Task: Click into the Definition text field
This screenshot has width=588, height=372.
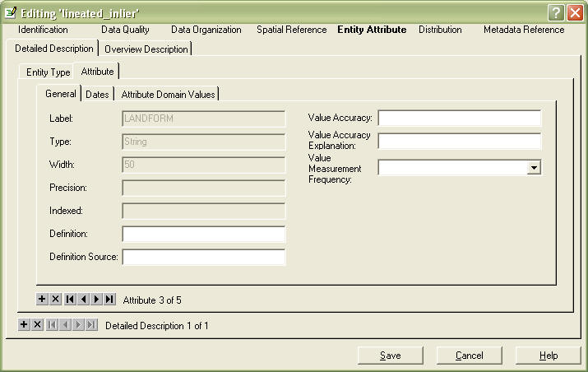Action: click(x=203, y=235)
